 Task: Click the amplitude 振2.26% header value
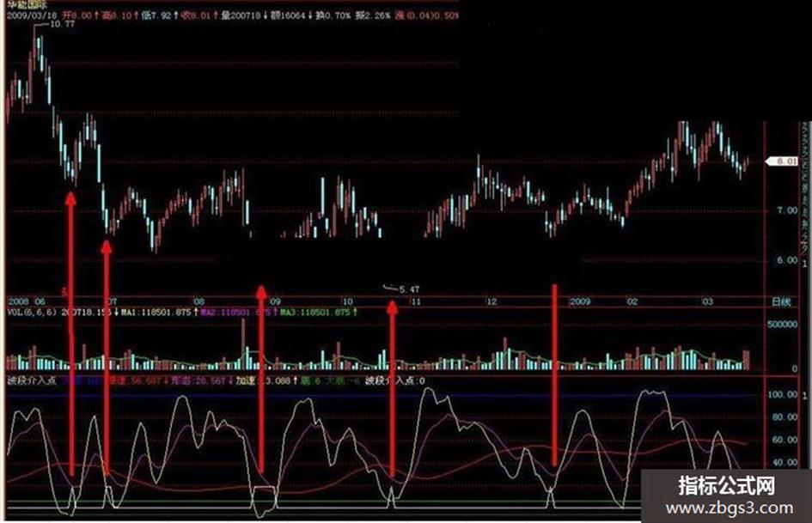click(372, 15)
